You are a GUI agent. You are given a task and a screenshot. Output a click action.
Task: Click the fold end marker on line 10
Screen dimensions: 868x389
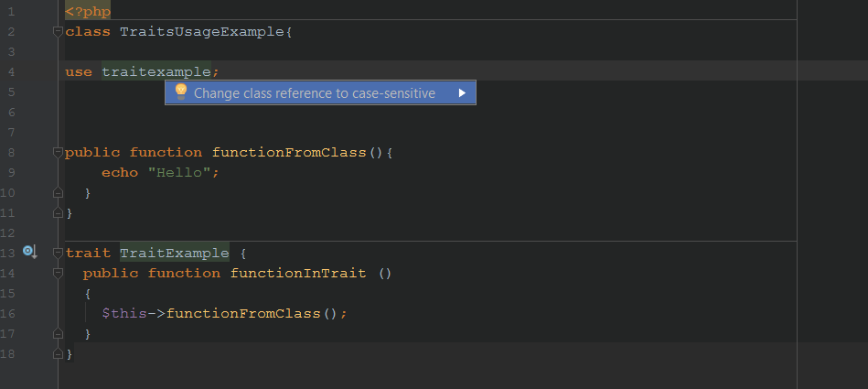[58, 193]
